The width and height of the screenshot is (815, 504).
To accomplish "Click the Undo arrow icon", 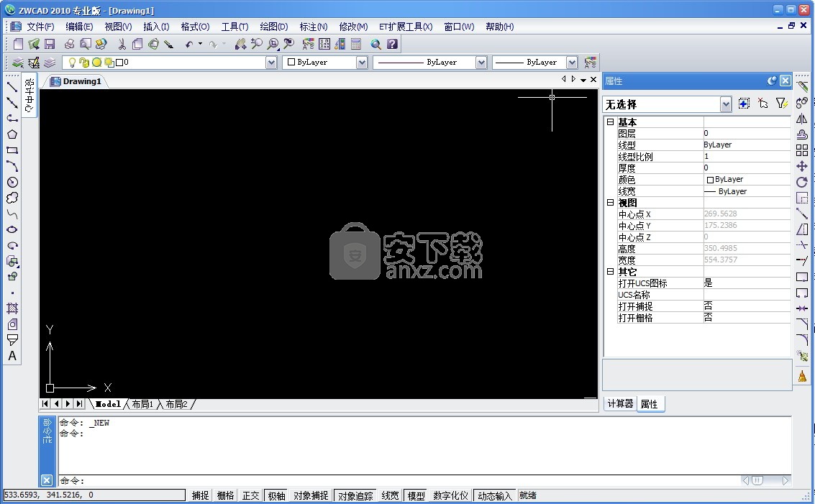I will [x=188, y=44].
